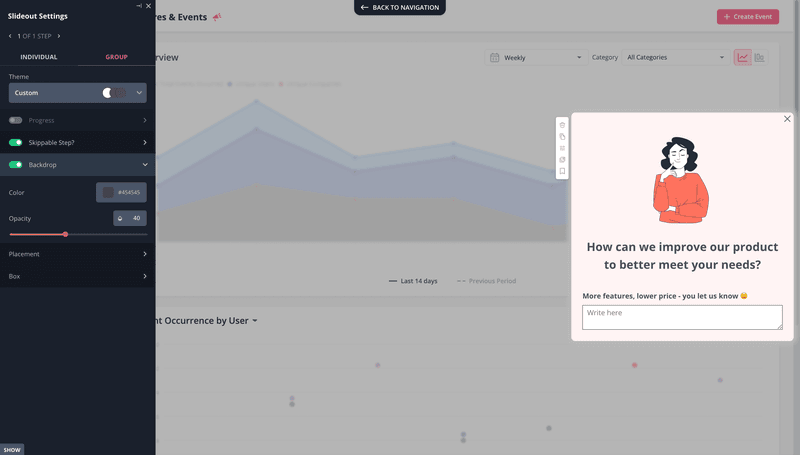The image size is (800, 455).
Task: Open the Custom theme dropdown
Action: point(78,93)
